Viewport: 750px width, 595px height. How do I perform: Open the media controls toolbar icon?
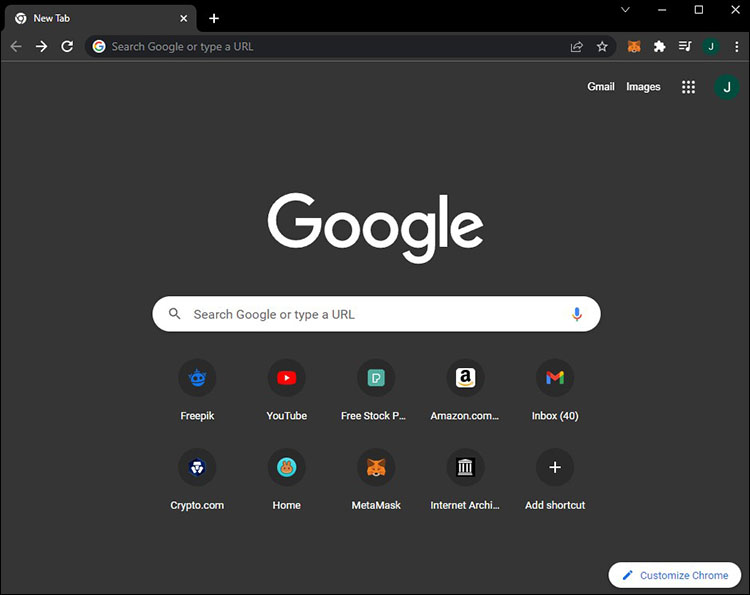point(685,46)
